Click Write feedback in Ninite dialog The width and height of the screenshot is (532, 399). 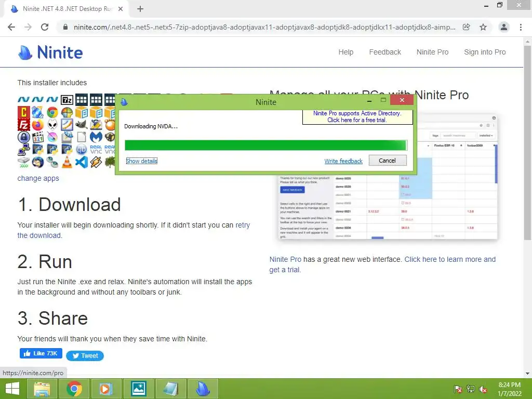(343, 161)
